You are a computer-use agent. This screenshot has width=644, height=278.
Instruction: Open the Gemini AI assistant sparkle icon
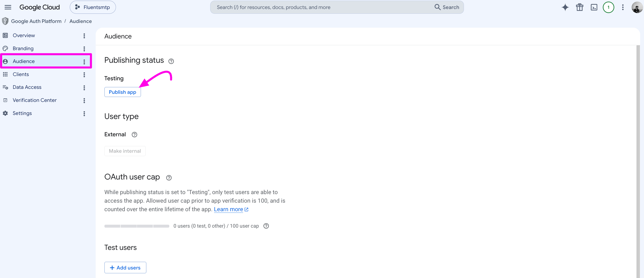point(565,7)
